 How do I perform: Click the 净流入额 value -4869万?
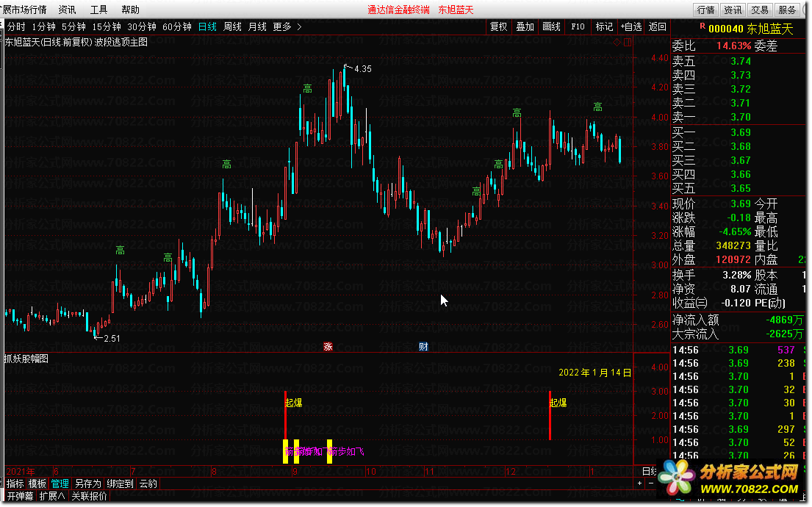[x=785, y=320]
